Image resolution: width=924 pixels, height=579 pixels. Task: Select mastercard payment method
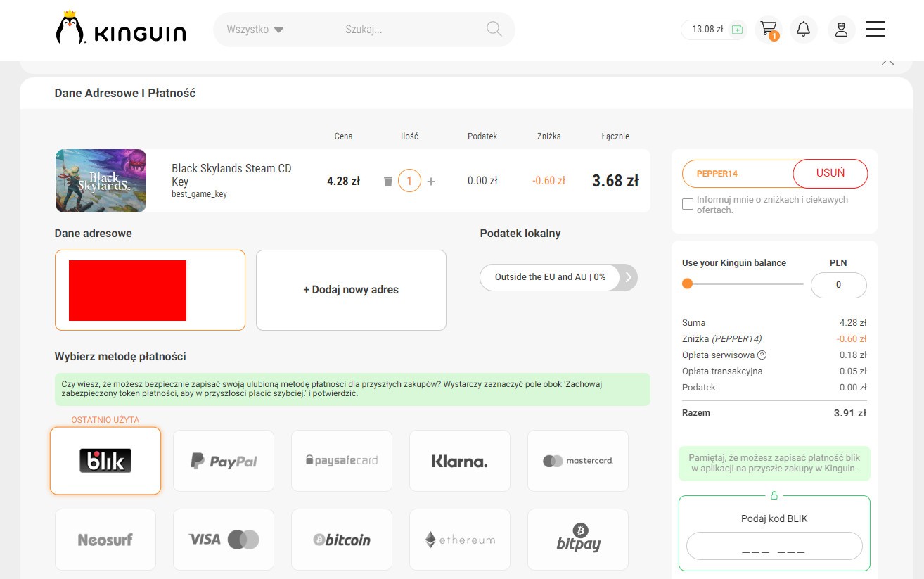click(578, 461)
